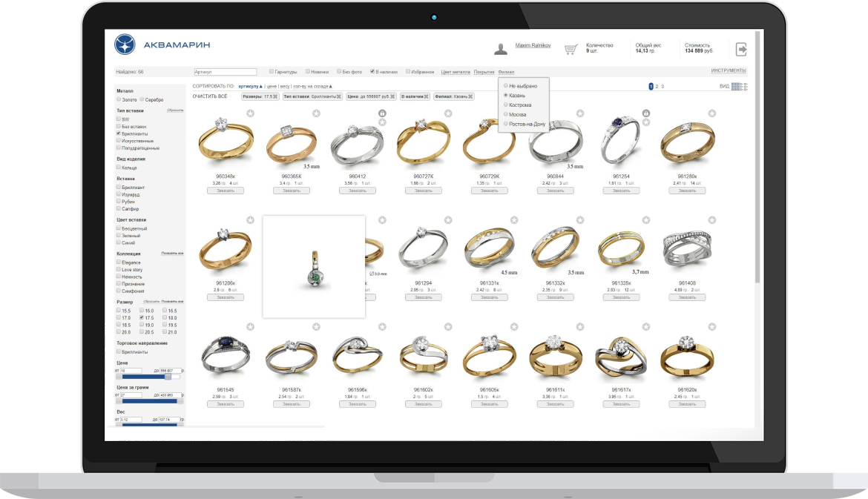The image size is (868, 499).
Task: Click ОЧИСТИТЬ ВСЕ to clear filters
Action: click(x=210, y=96)
